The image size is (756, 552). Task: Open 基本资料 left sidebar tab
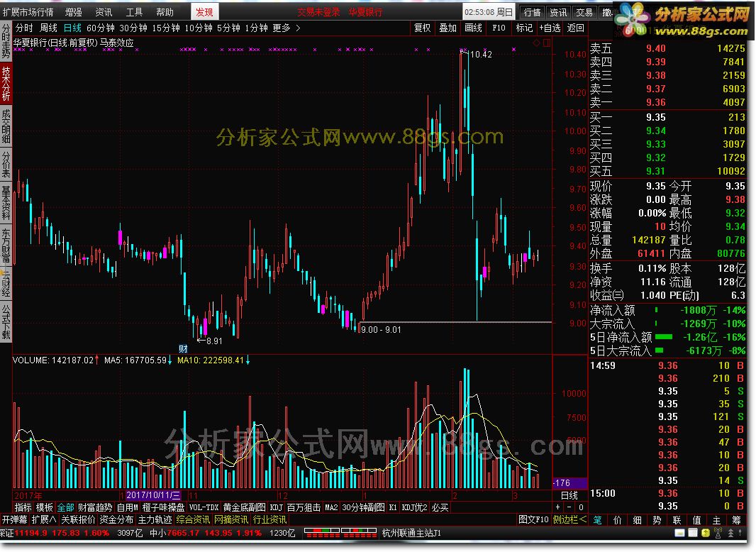(x=6, y=203)
